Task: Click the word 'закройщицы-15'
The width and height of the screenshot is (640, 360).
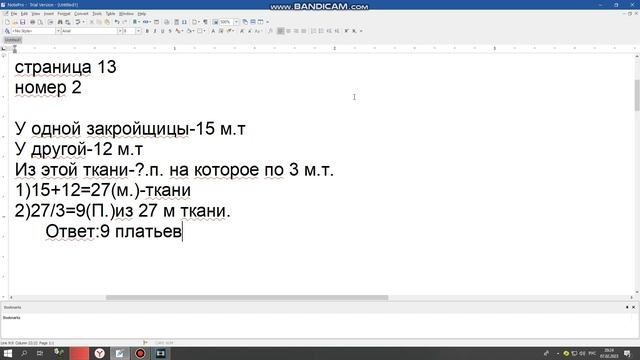Action: click(x=151, y=129)
